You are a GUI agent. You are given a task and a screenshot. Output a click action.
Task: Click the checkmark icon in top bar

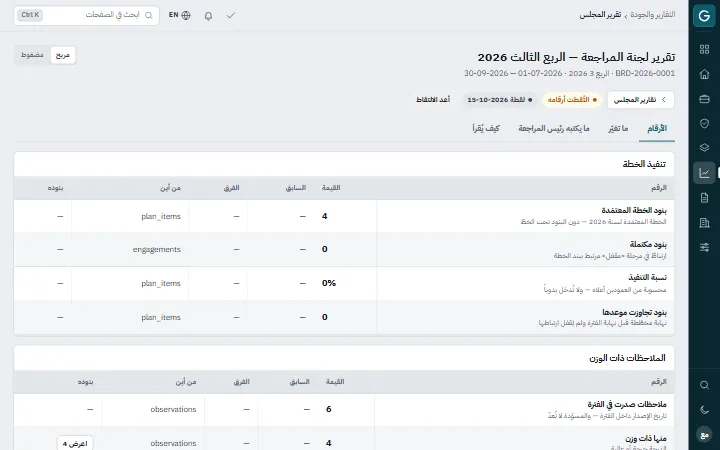(231, 16)
